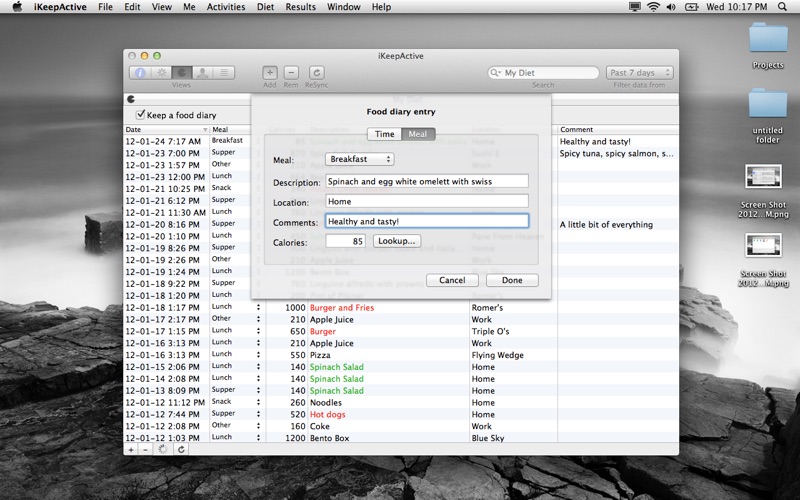The width and height of the screenshot is (800, 500).
Task: Expand the Past 7 days filter dropdown
Action: [x=639, y=73]
